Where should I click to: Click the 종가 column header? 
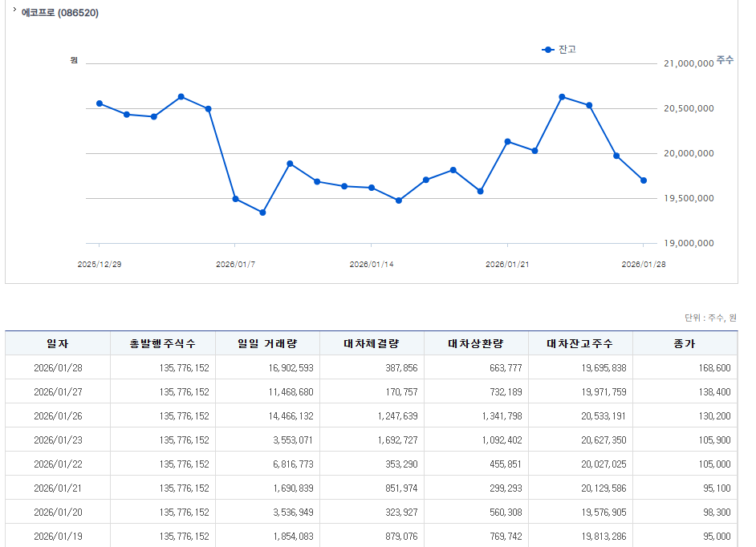[685, 342]
